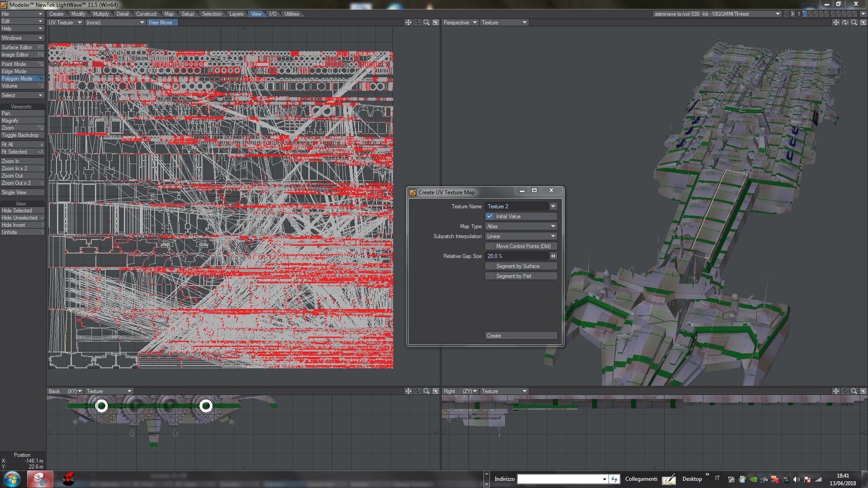Screen dimensions: 868x488
Task: Click zoom magnifier icon of Perspective viewport
Action: click(x=854, y=23)
